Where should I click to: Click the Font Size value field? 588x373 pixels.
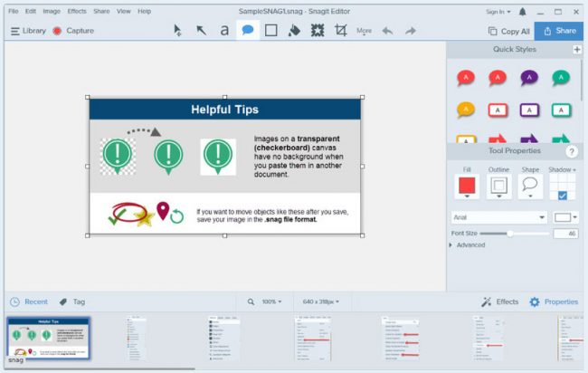(566, 234)
